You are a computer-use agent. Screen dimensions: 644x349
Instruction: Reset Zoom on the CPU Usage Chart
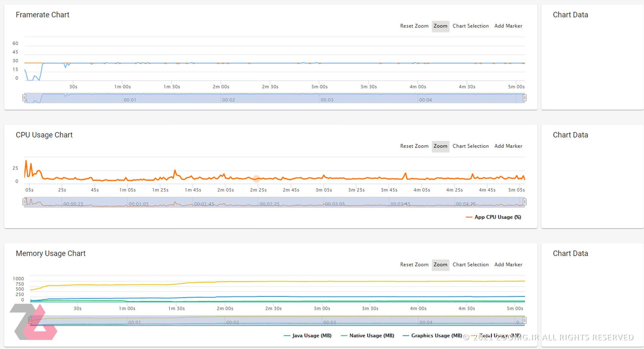[414, 146]
